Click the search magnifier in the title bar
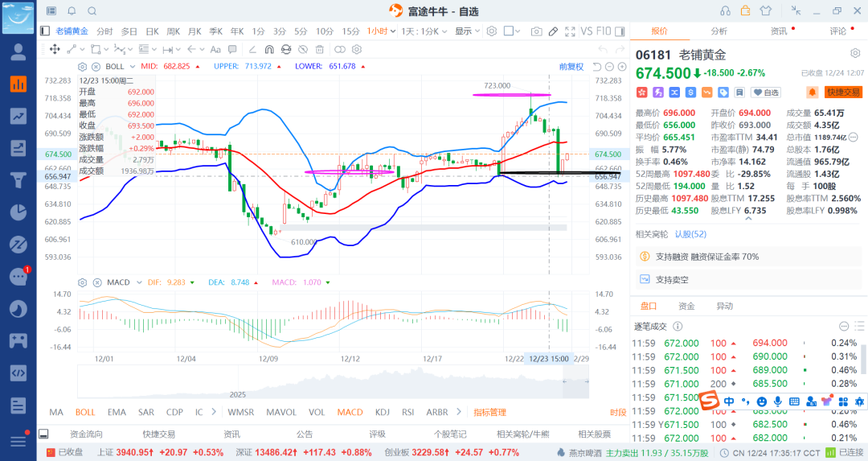Image resolution: width=868 pixels, height=461 pixels. (x=92, y=11)
